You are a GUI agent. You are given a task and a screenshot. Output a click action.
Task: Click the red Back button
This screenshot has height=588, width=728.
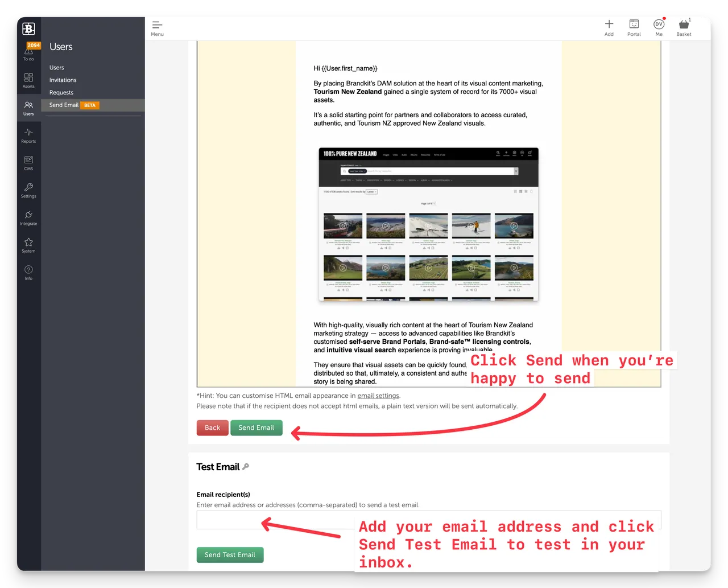212,428
